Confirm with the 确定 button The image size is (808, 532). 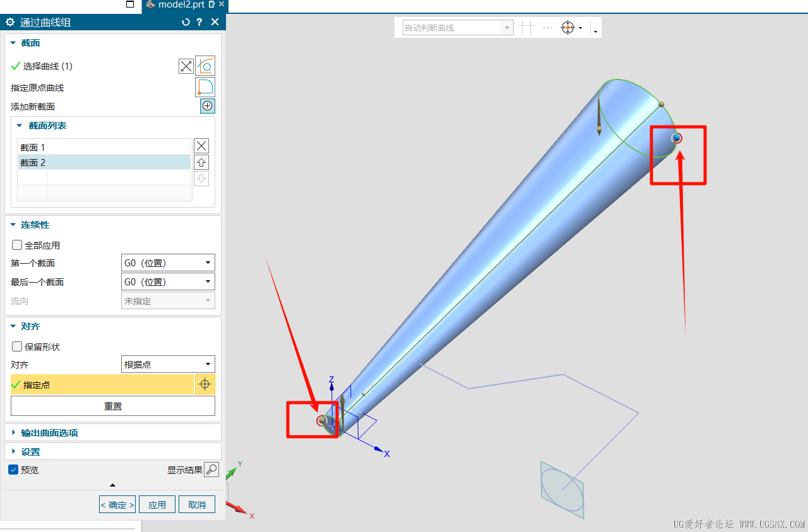tap(117, 505)
